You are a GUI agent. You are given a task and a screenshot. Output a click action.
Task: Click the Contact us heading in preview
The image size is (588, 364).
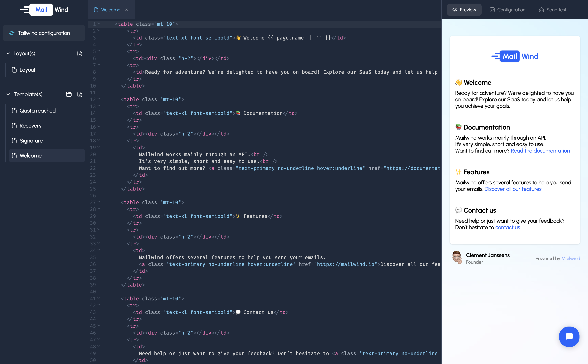(475, 210)
